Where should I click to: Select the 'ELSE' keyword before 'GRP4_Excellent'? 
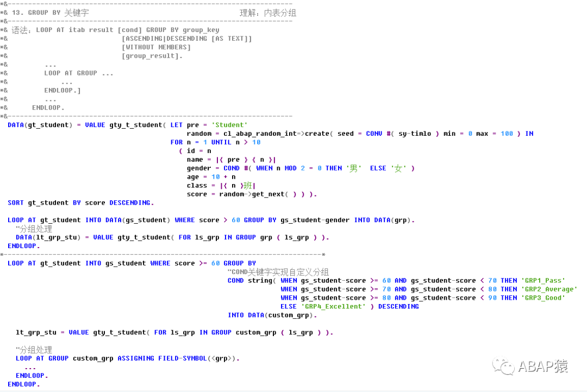pyautogui.click(x=289, y=306)
